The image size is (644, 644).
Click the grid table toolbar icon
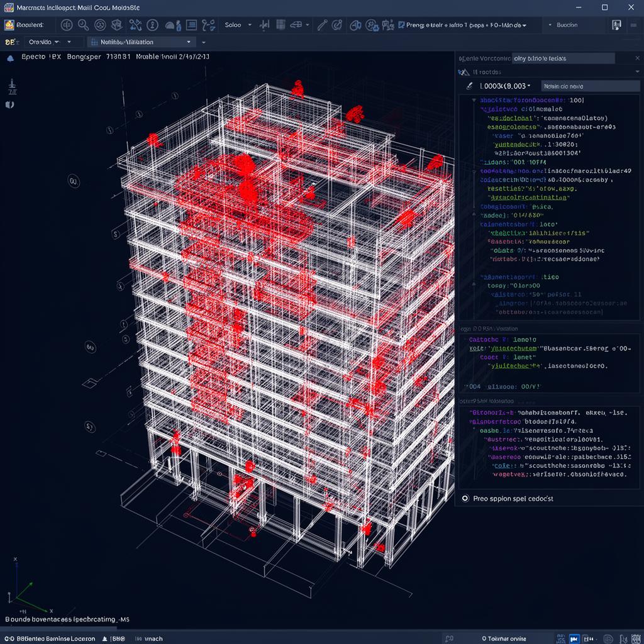280,25
